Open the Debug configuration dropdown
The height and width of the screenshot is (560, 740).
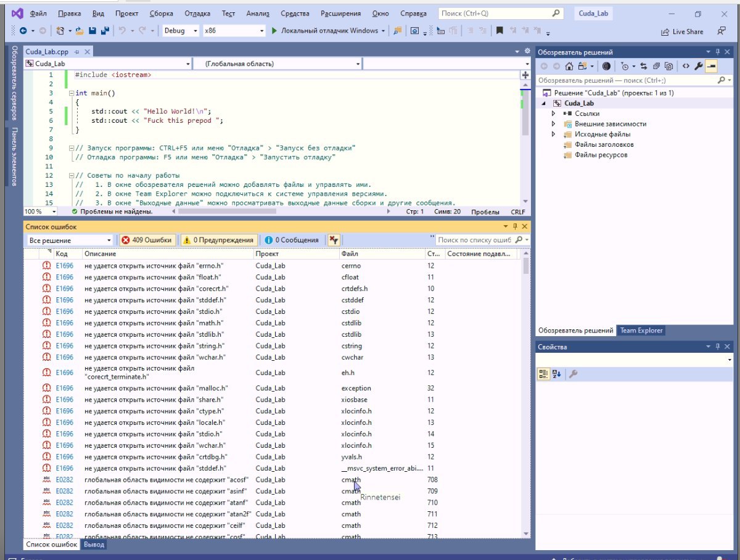pyautogui.click(x=181, y=31)
